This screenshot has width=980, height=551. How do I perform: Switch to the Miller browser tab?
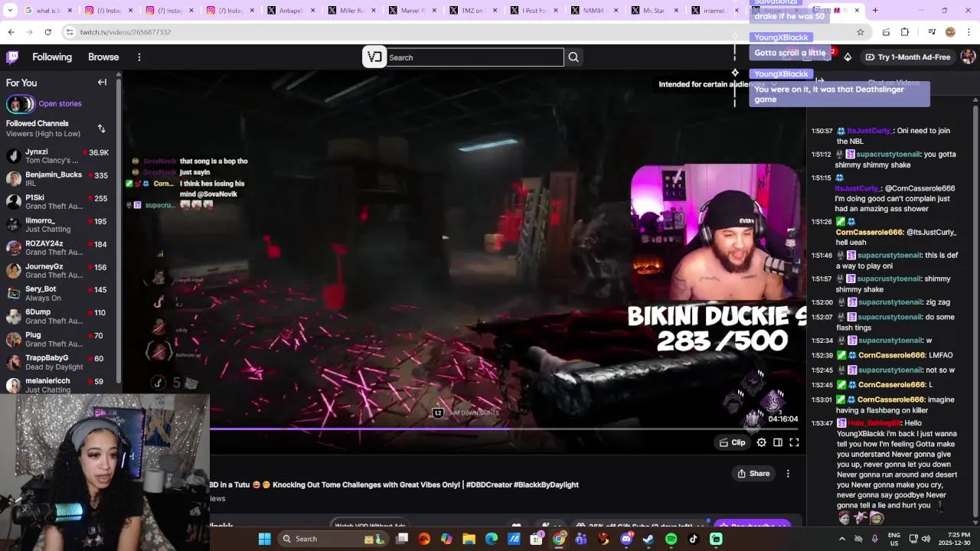(353, 11)
